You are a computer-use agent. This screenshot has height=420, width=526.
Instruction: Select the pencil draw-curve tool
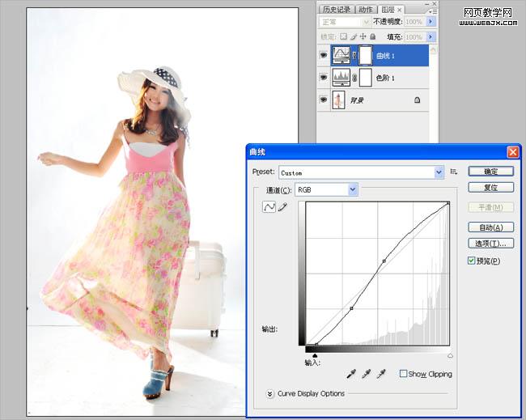pyautogui.click(x=282, y=206)
